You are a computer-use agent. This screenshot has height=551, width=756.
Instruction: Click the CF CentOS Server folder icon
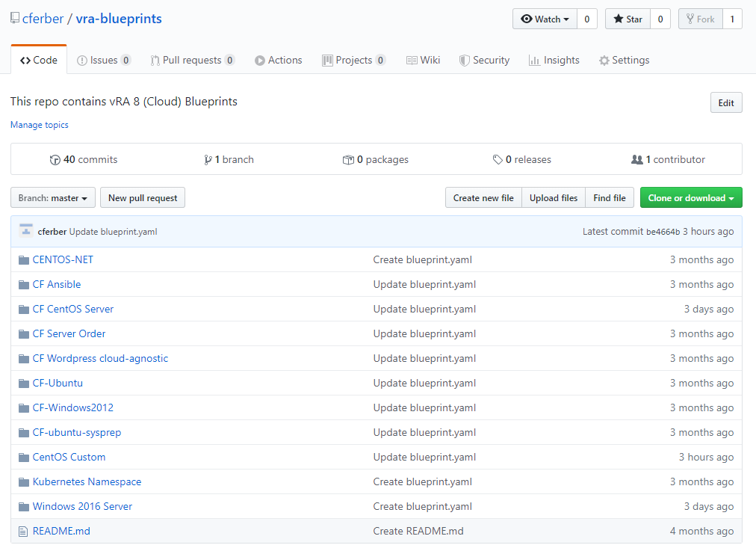click(x=24, y=310)
